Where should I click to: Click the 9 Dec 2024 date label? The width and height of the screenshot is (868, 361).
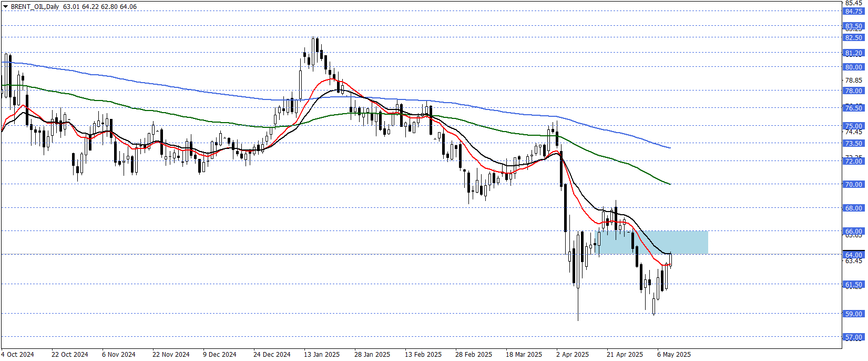point(219,355)
